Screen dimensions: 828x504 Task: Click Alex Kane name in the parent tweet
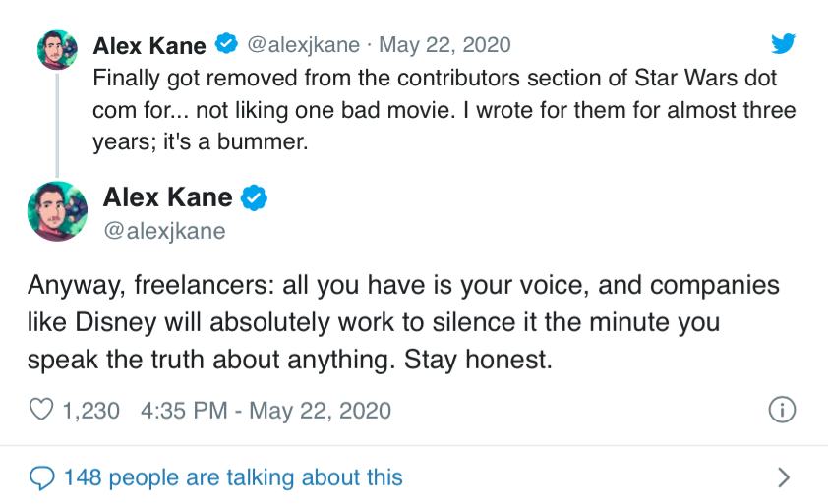(x=149, y=45)
